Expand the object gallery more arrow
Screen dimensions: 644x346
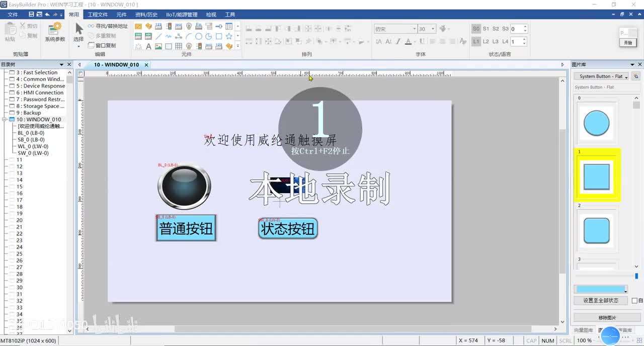click(x=237, y=46)
